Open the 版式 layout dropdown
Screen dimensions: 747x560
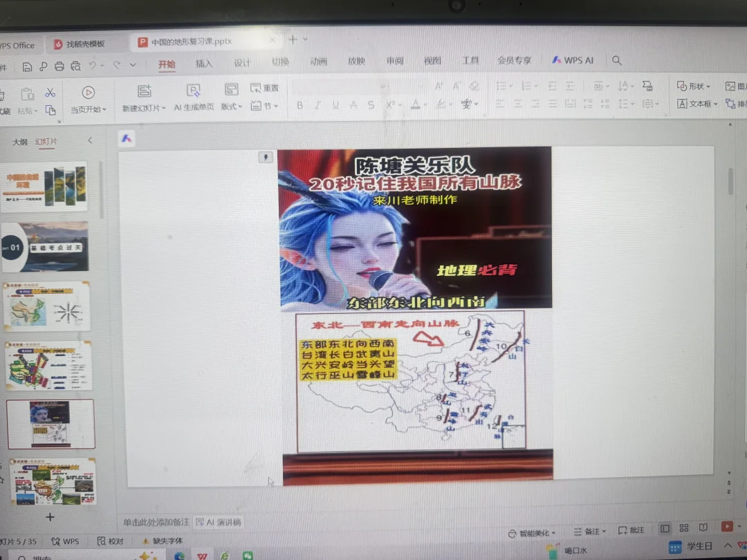(x=240, y=106)
